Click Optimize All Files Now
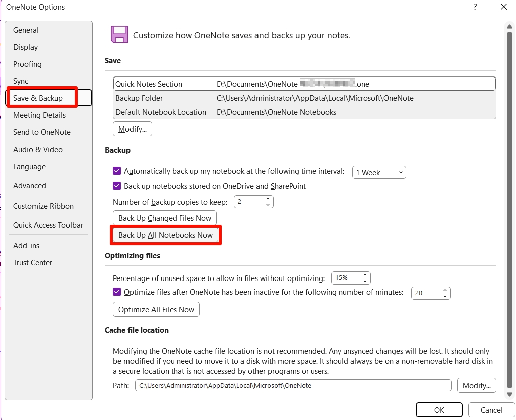Viewport: 516px width, 420px height. coord(156,309)
